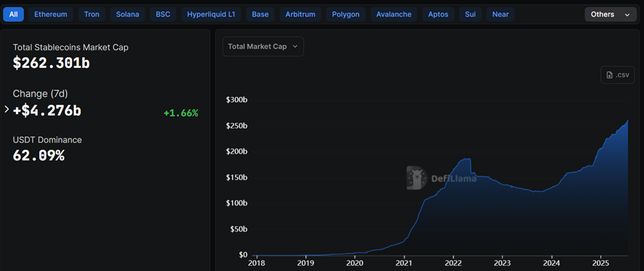
Task: Click the chart peak near 2022
Action: [x=466, y=159]
